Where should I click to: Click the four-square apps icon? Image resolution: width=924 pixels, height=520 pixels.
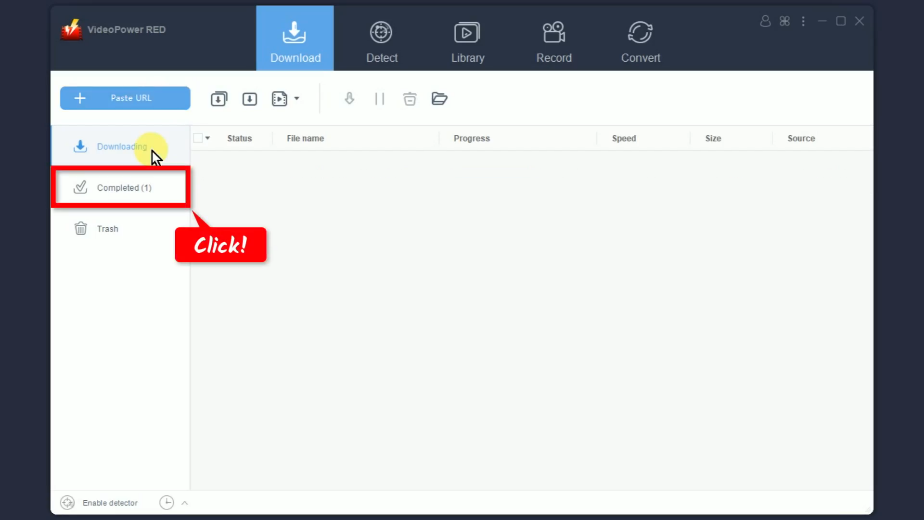(x=784, y=21)
